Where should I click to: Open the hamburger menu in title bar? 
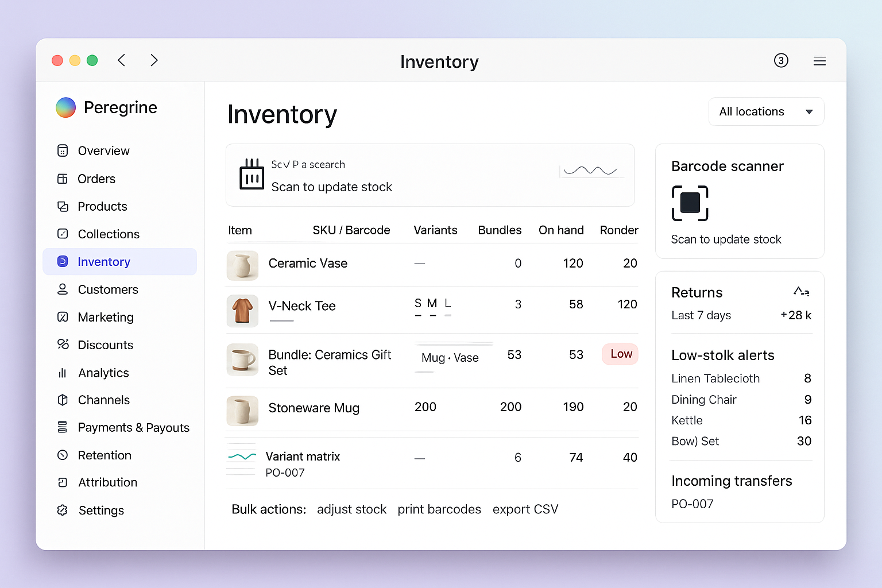(x=819, y=61)
